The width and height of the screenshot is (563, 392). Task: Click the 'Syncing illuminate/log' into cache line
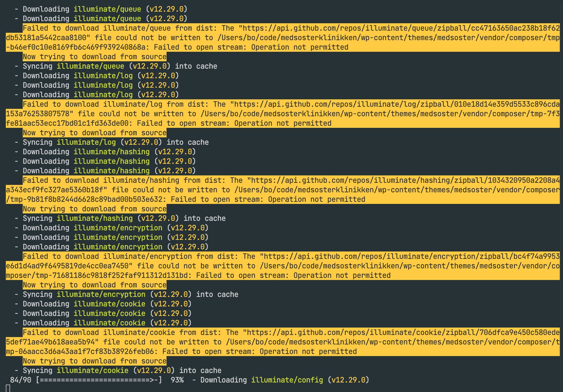pos(116,142)
